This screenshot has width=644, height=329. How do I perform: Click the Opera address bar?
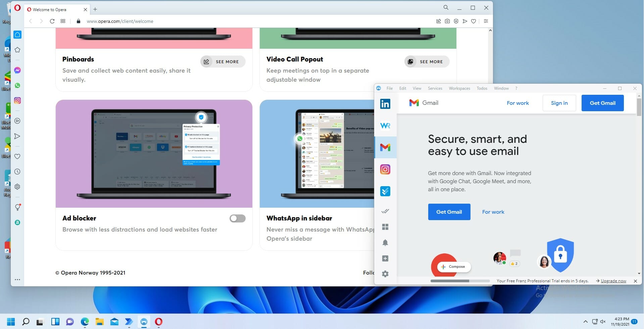pos(255,21)
